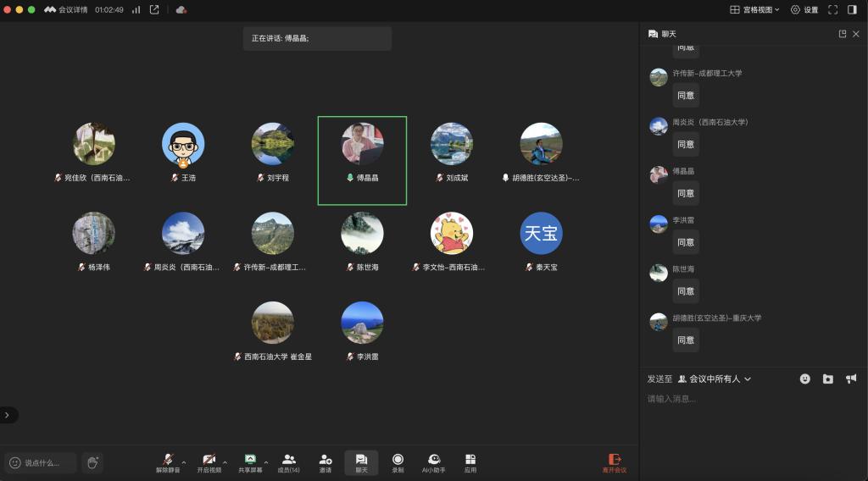Click the announcement megaphone icon in chat
Image resolution: width=868 pixels, height=481 pixels.
point(851,379)
